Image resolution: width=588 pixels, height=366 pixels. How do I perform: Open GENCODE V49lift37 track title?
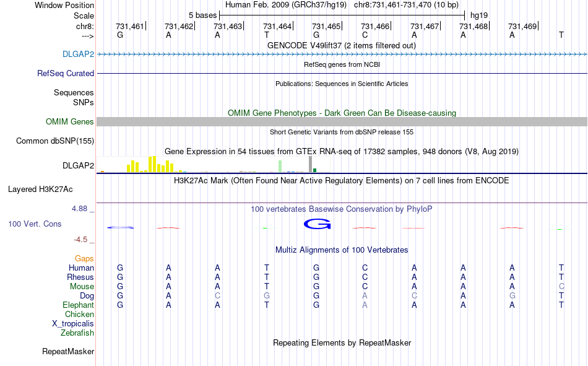[x=342, y=45]
